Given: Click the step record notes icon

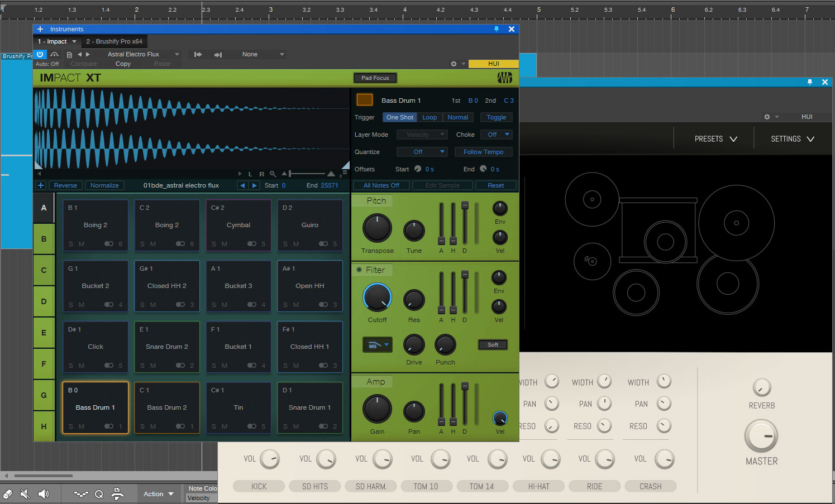Looking at the screenshot, I should point(81,494).
